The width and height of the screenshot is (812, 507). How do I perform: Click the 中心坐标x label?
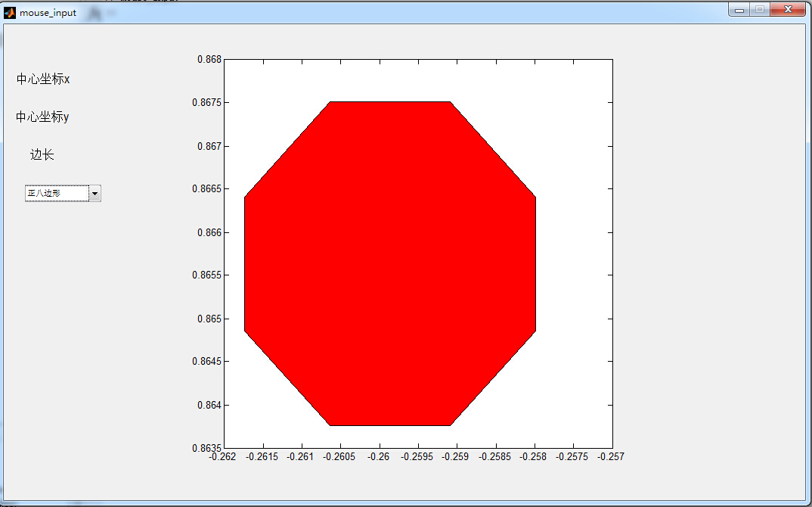tap(43, 79)
